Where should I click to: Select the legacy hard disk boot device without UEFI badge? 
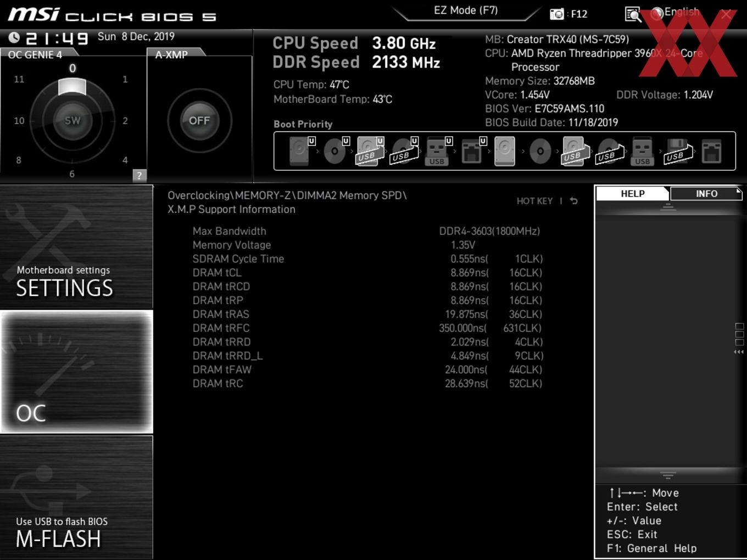coord(505,151)
